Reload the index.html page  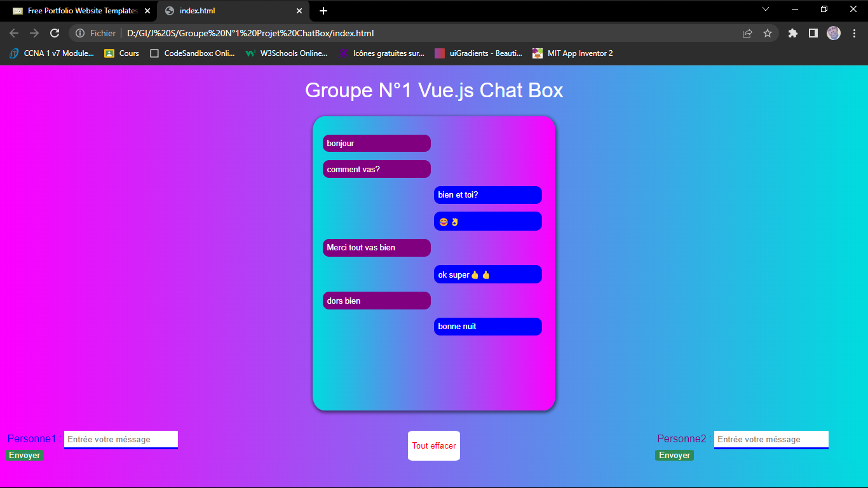coord(55,33)
